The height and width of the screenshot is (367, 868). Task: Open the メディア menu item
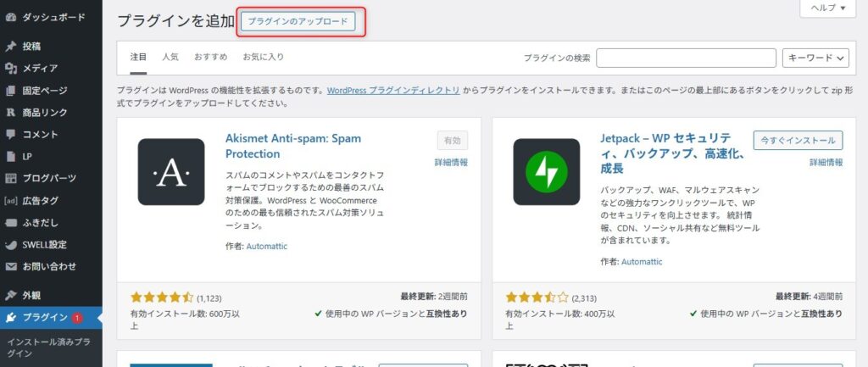point(40,68)
